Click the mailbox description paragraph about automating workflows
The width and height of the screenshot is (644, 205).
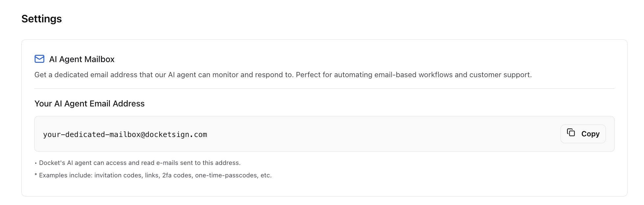coord(283,75)
